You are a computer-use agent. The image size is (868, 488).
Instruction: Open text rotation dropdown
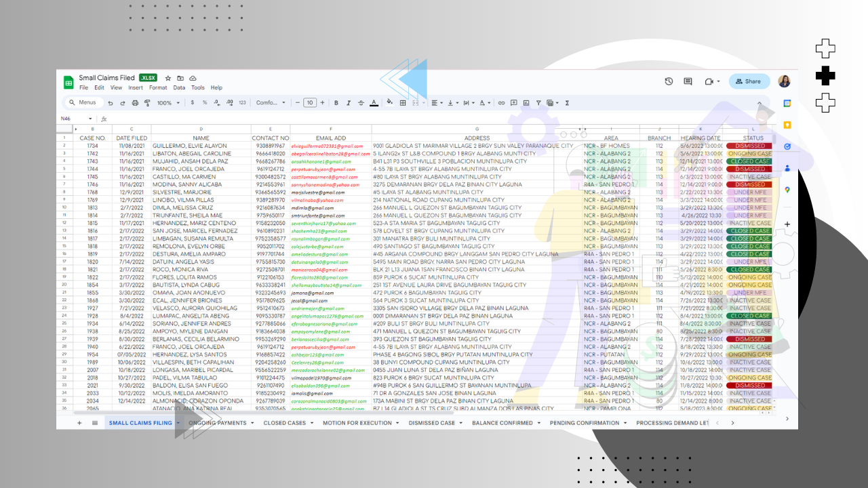point(486,103)
